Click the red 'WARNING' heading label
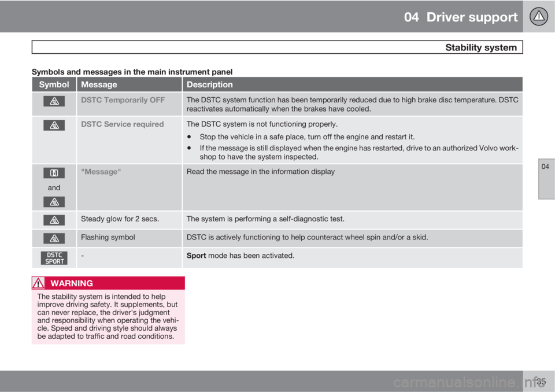Image resolution: width=555 pixels, height=392 pixels. pos(72,283)
